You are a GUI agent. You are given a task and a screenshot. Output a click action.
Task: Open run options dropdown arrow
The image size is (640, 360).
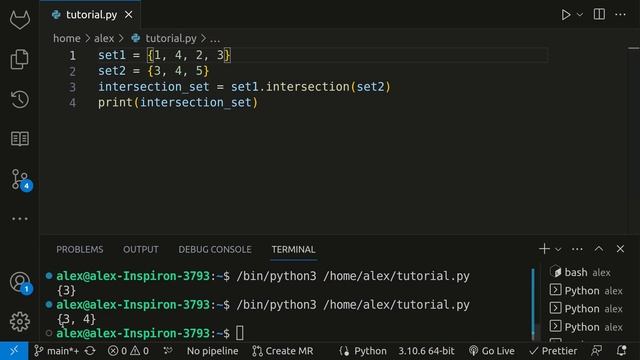pos(580,15)
